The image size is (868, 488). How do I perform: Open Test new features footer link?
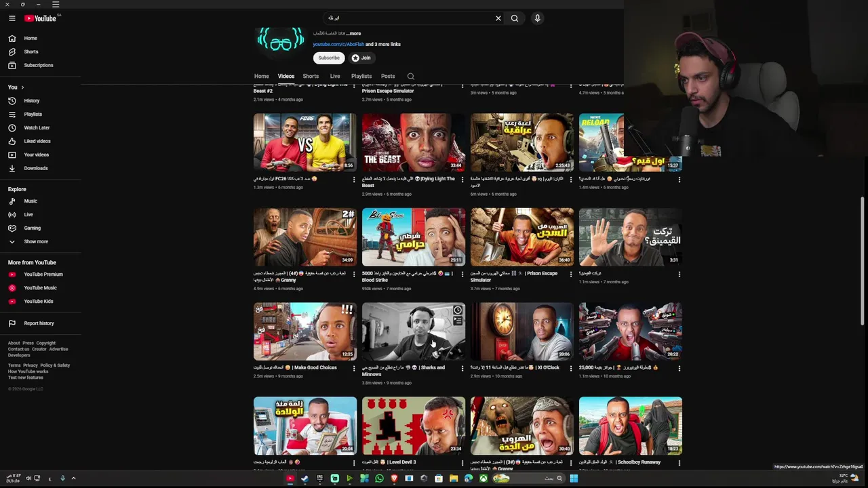26,378
